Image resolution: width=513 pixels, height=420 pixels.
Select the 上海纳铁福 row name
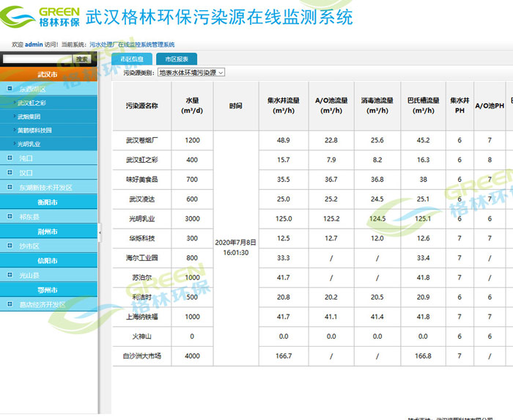142,317
